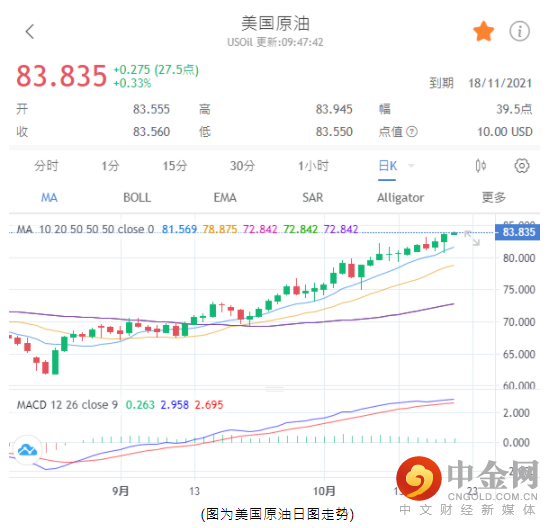Enable the EMA indicator
The width and height of the screenshot is (553, 528).
(225, 198)
